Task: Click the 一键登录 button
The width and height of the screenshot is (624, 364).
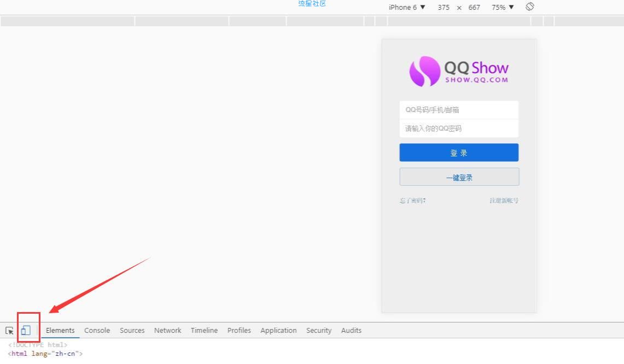Action: (x=459, y=177)
